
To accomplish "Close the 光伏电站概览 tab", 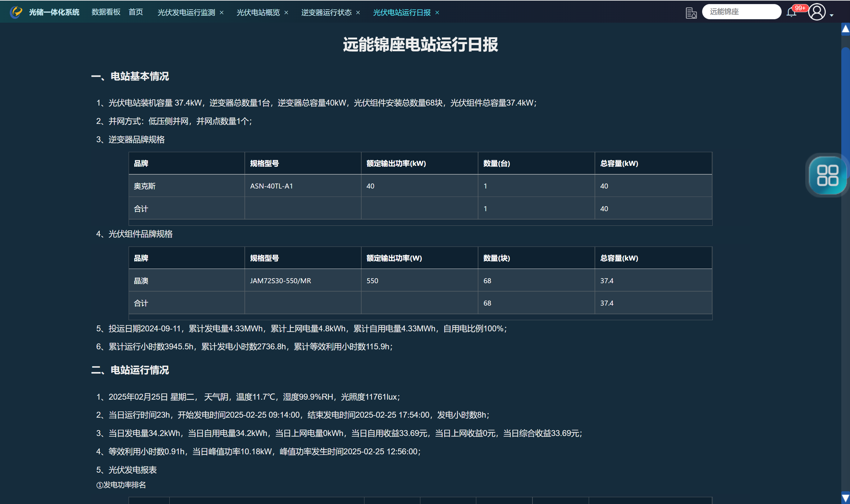I will (286, 12).
